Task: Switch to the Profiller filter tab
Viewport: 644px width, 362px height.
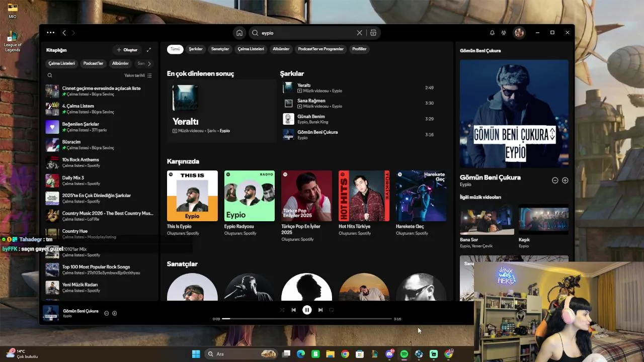Action: point(359,49)
